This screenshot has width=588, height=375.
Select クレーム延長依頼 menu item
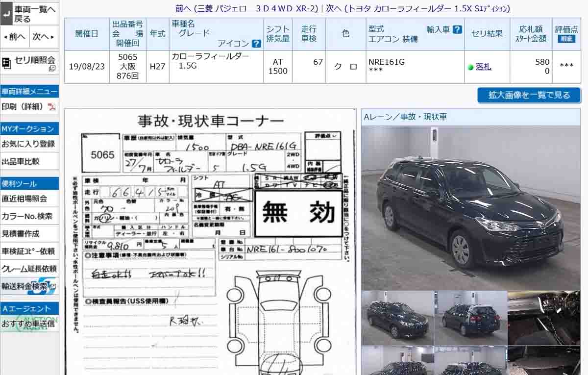click(29, 269)
